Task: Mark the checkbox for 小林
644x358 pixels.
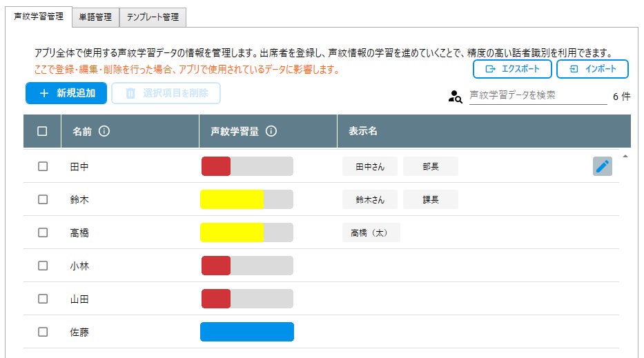Action: 43,266
